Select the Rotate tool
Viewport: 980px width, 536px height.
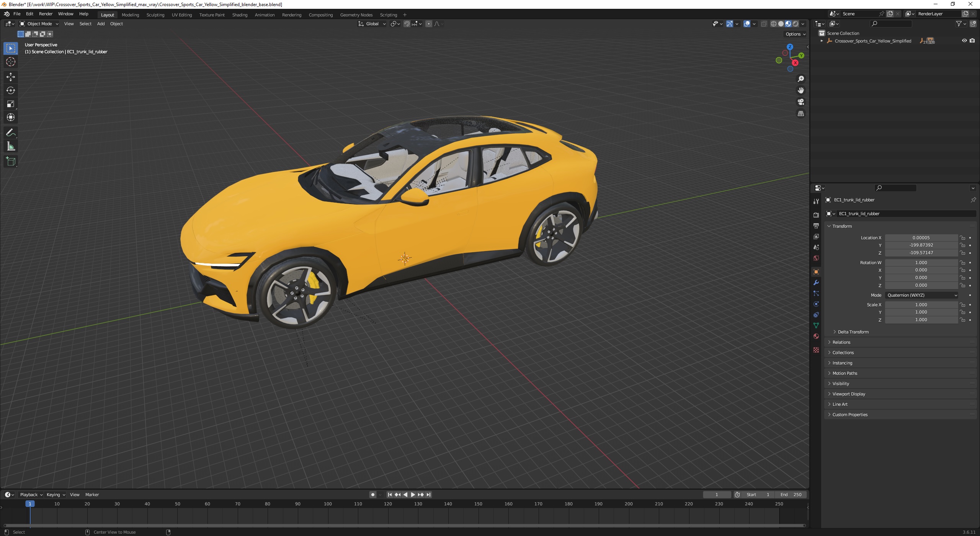pyautogui.click(x=10, y=90)
